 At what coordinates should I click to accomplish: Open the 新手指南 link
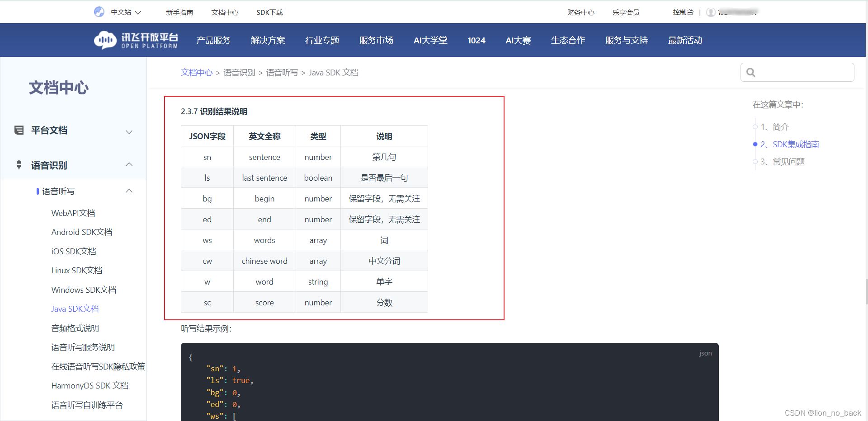(179, 12)
